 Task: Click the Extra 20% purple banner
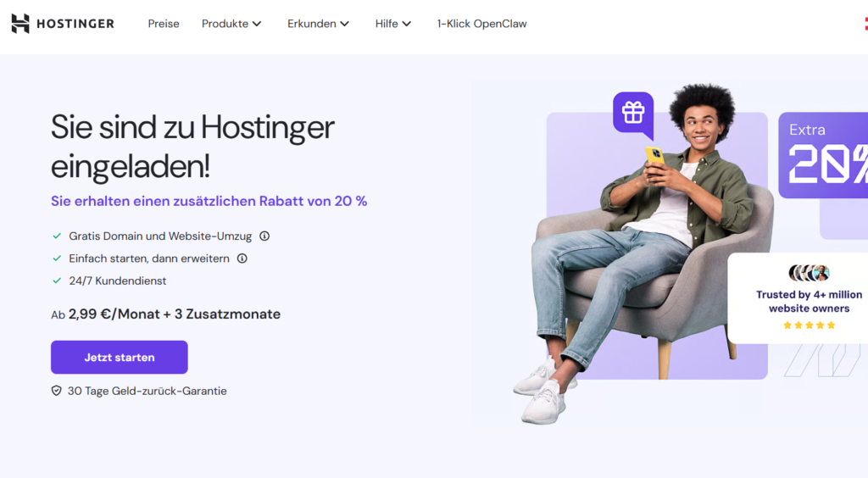point(823,155)
